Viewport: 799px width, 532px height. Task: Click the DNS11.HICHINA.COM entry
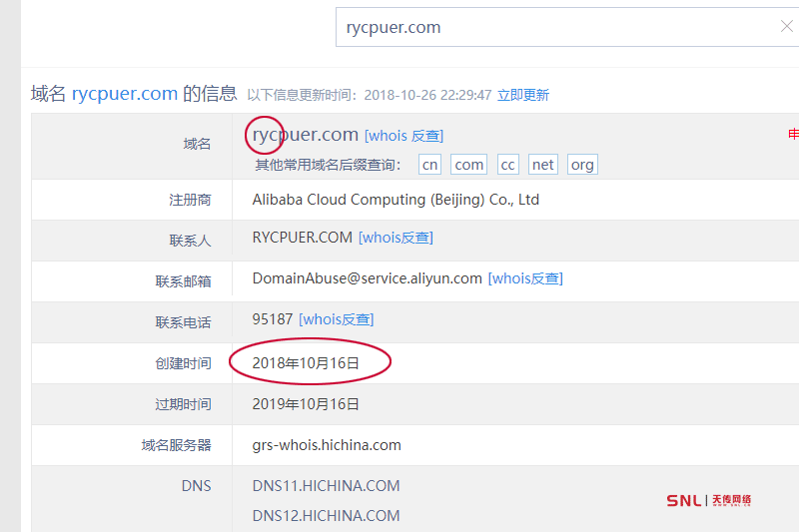327,486
